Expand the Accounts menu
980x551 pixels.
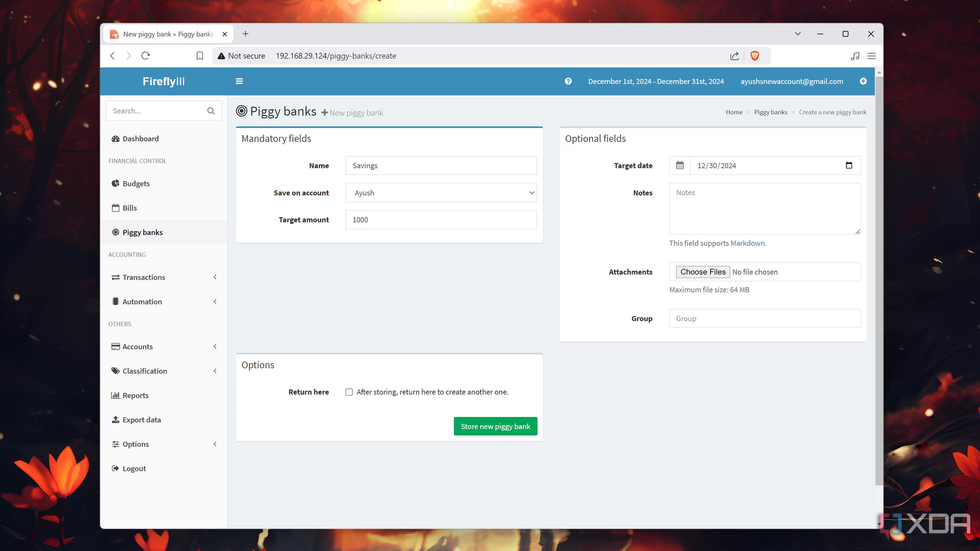coord(164,346)
